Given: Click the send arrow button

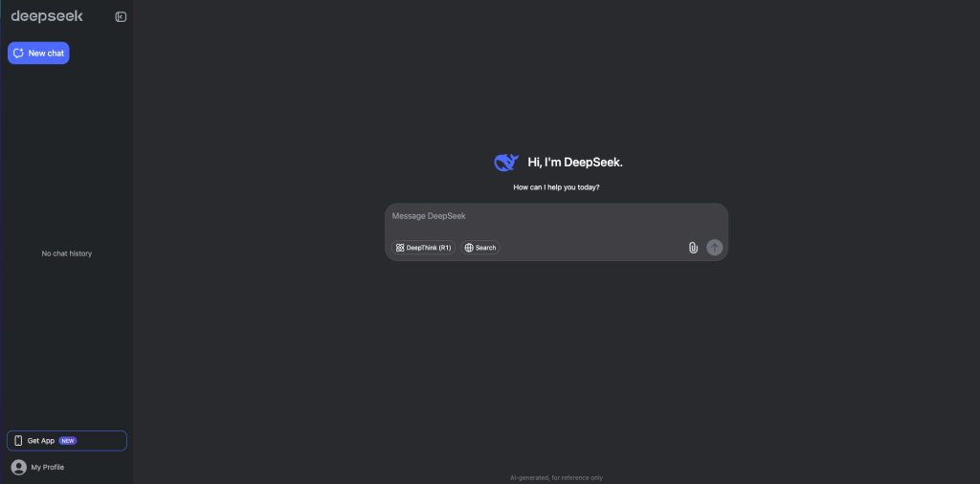Looking at the screenshot, I should coord(714,248).
